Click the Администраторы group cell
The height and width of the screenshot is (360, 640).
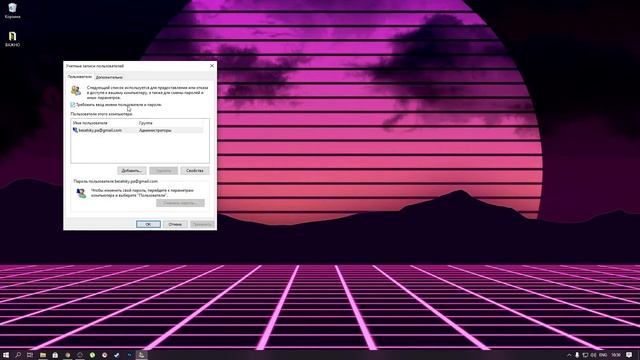155,130
